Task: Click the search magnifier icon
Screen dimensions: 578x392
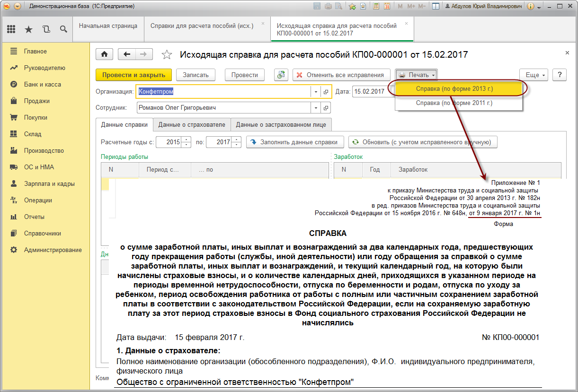Action: (63, 29)
